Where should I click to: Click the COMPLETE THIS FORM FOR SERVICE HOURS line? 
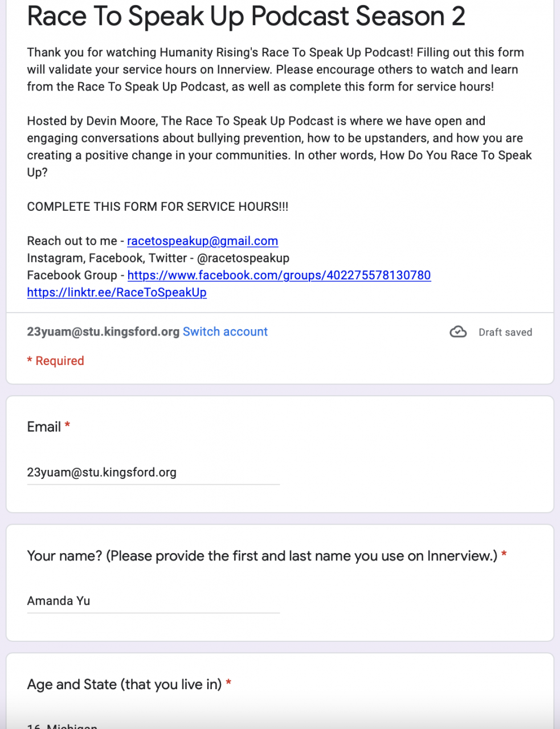click(x=158, y=207)
